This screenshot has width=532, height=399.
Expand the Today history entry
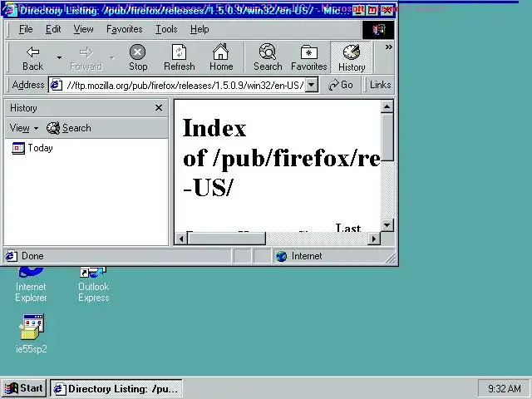click(x=40, y=148)
